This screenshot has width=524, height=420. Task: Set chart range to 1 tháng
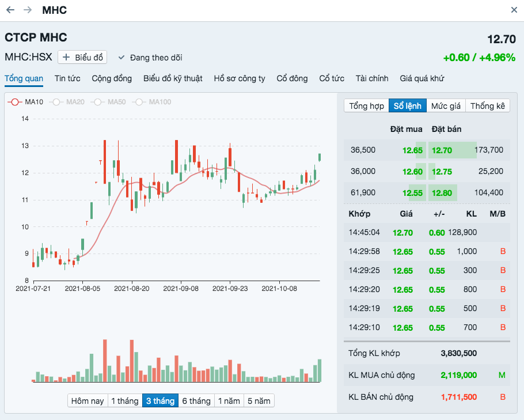click(x=125, y=400)
